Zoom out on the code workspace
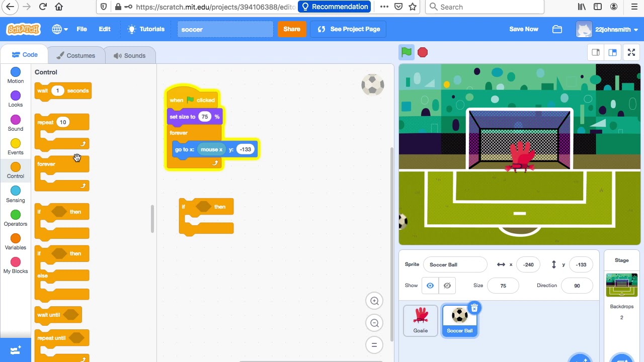Image resolution: width=644 pixels, height=362 pixels. pyautogui.click(x=374, y=323)
